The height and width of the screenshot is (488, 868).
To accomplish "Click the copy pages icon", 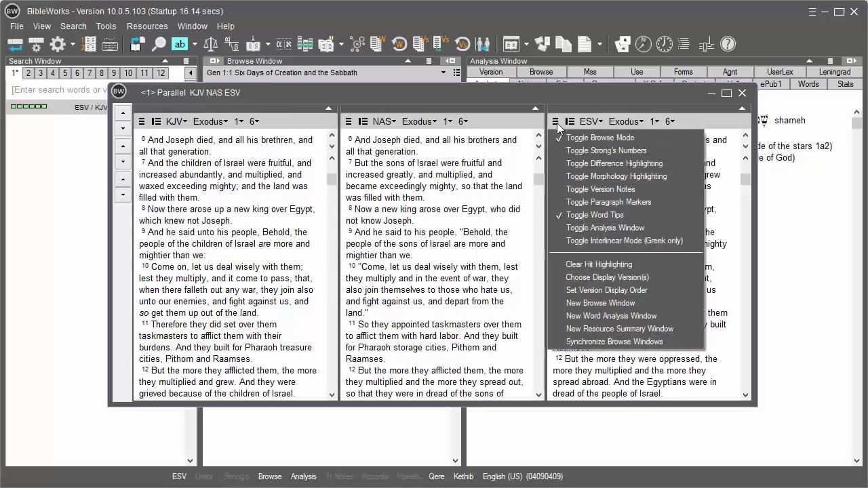I will [564, 44].
